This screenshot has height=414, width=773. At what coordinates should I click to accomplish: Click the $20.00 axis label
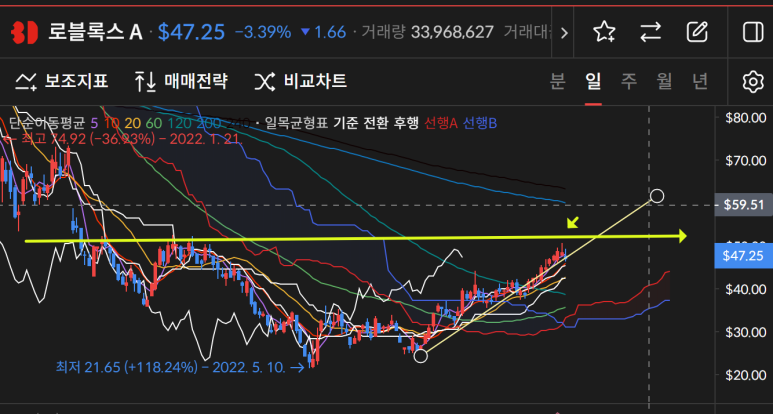click(x=746, y=375)
